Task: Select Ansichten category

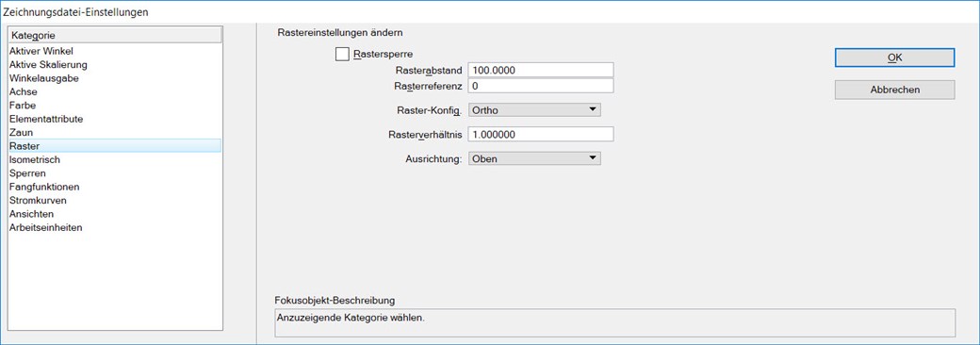Action: coord(115,214)
